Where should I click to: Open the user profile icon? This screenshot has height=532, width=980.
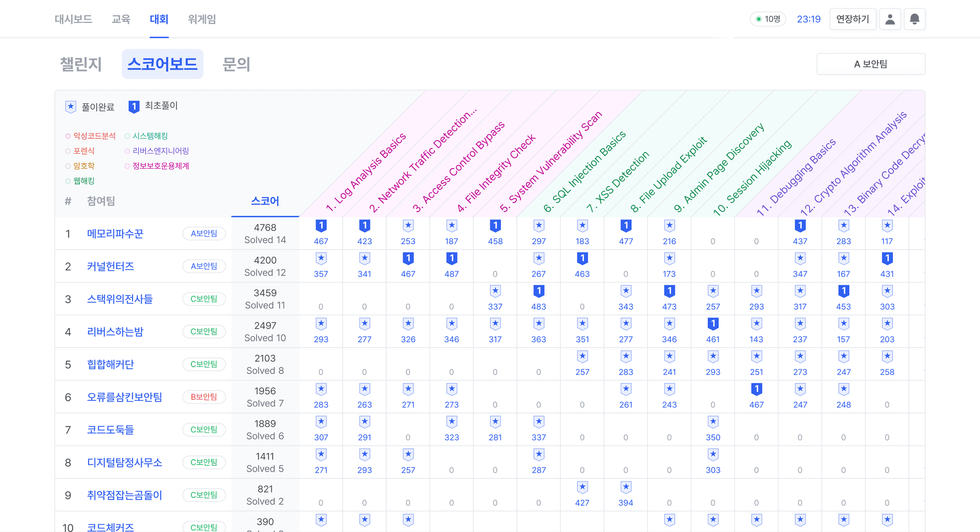[x=890, y=19]
